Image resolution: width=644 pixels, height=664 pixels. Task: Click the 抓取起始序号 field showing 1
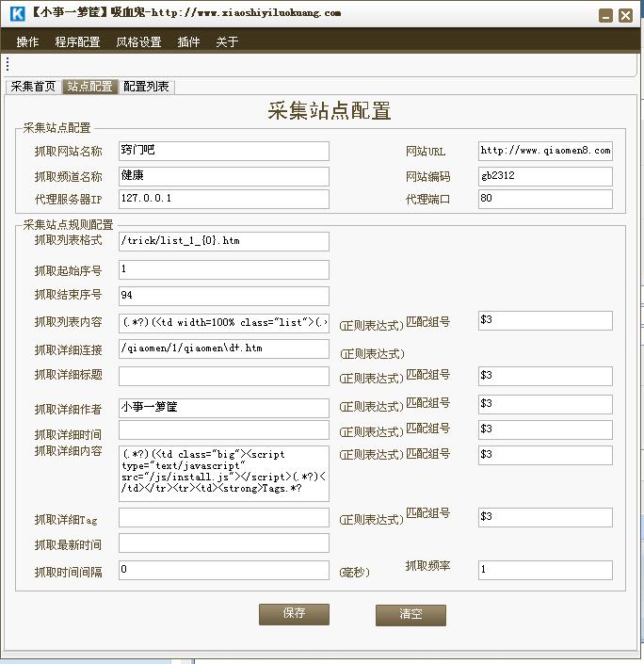coord(223,269)
